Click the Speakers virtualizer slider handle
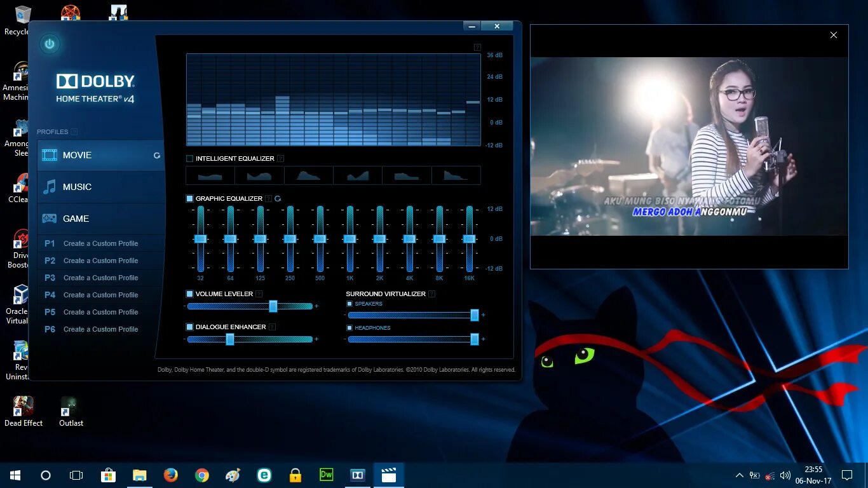 474,315
